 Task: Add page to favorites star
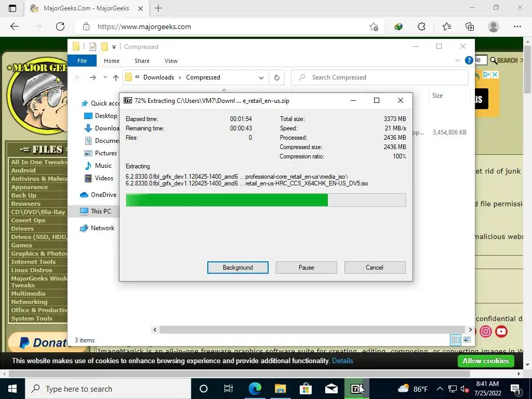374,26
